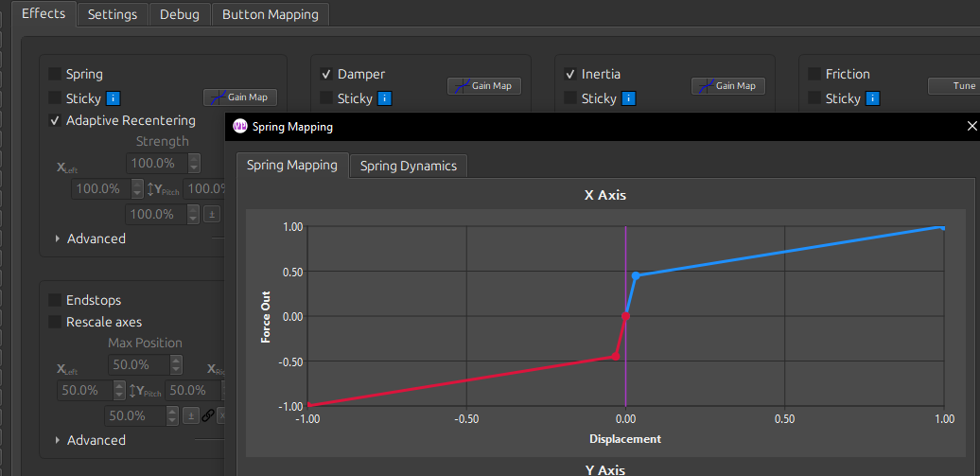Click the ± button beside bottom Strength field
The width and height of the screenshot is (980, 476).
click(212, 214)
